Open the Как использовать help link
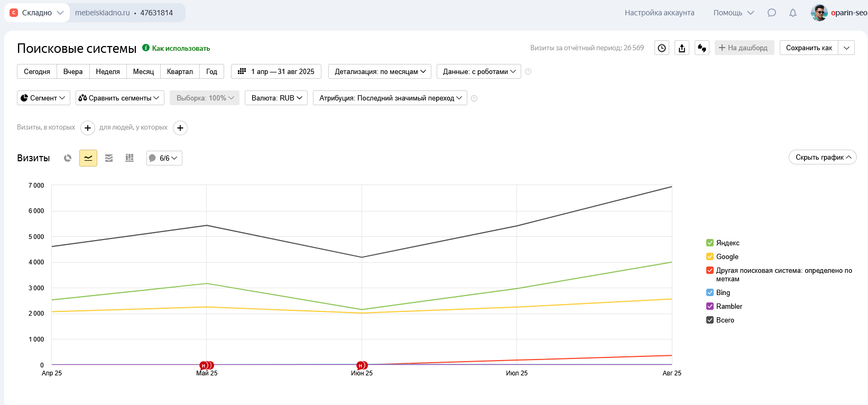 click(181, 48)
